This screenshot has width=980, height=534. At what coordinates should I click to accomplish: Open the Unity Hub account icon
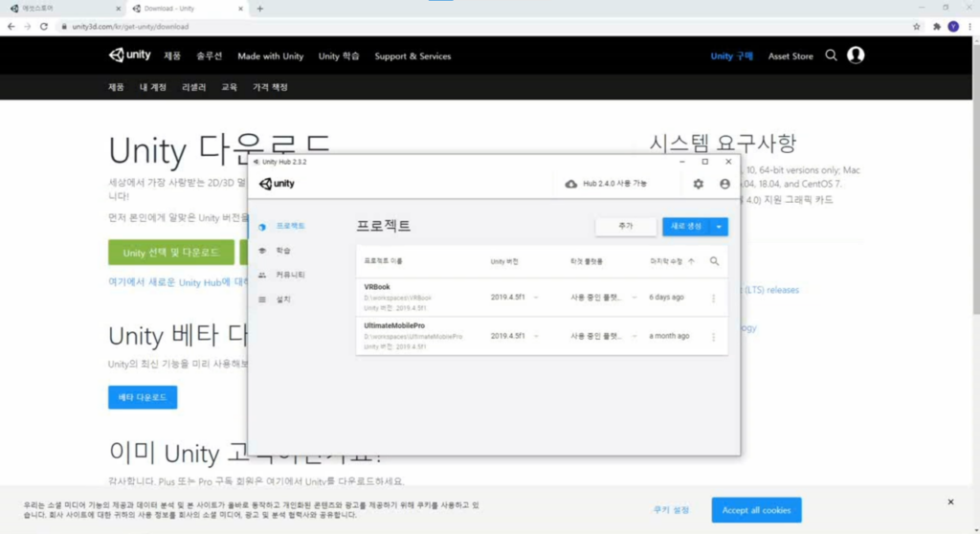pos(724,184)
